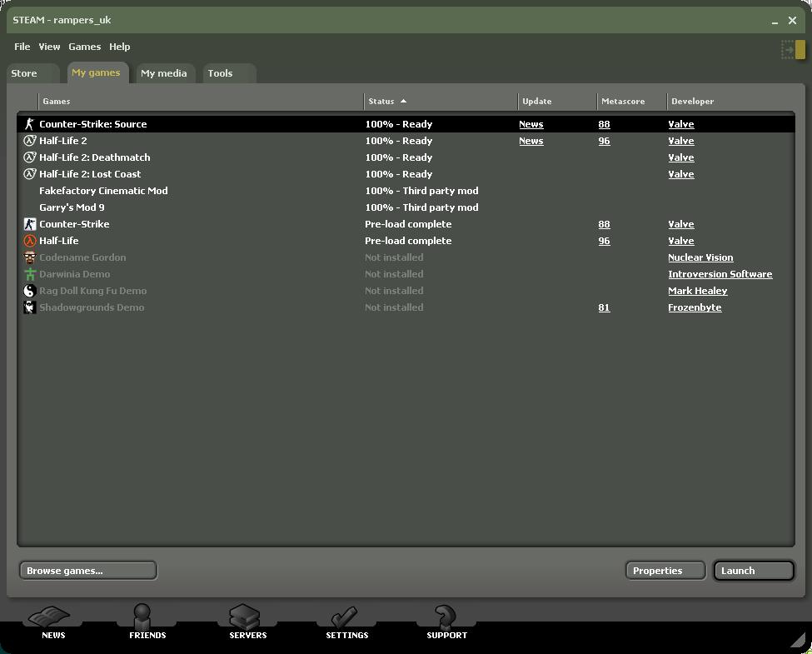812x654 pixels.
Task: Select Codename Gordon game name
Action: [82, 257]
